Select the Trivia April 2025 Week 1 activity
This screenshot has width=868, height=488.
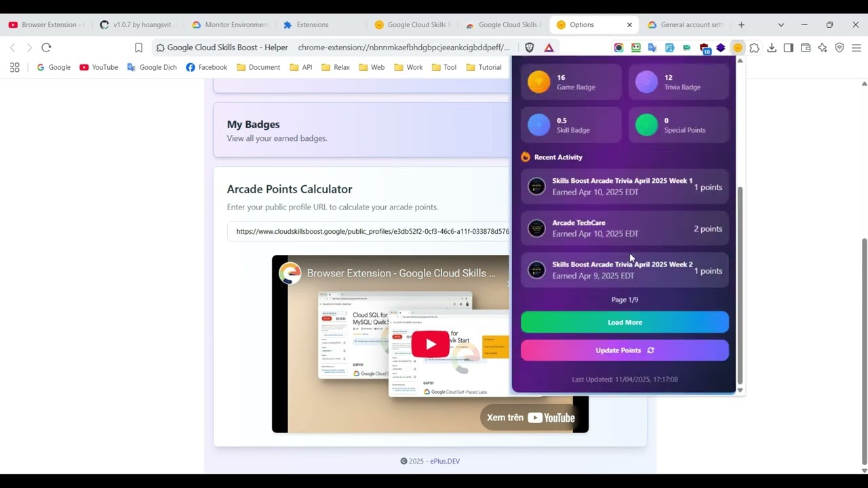(x=625, y=186)
